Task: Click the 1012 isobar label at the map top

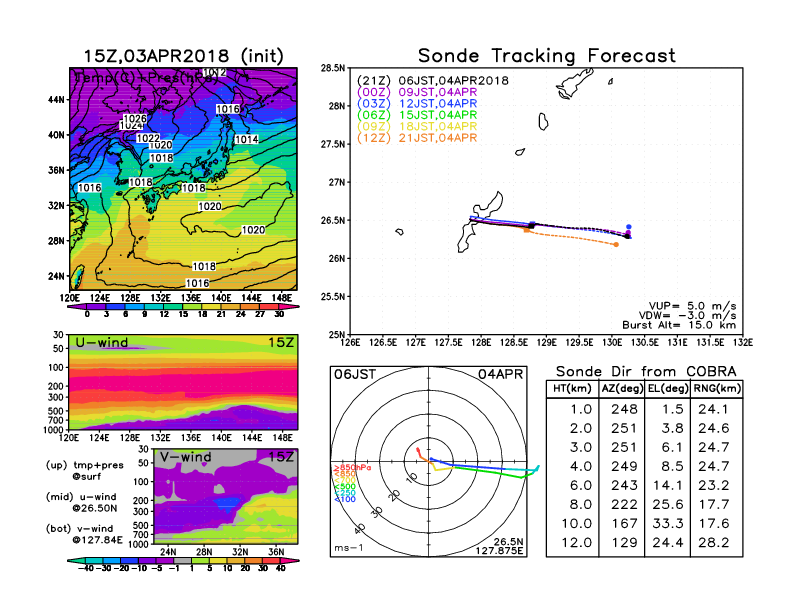Action: [215, 72]
